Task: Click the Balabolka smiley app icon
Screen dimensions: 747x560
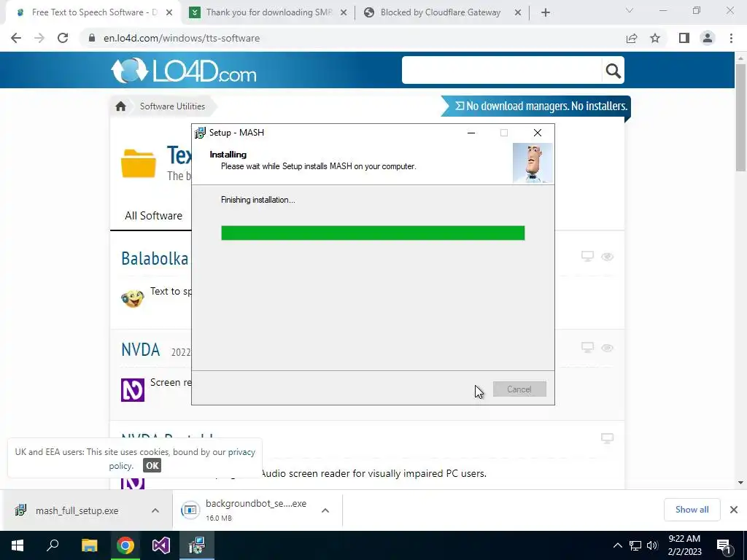Action: click(133, 298)
